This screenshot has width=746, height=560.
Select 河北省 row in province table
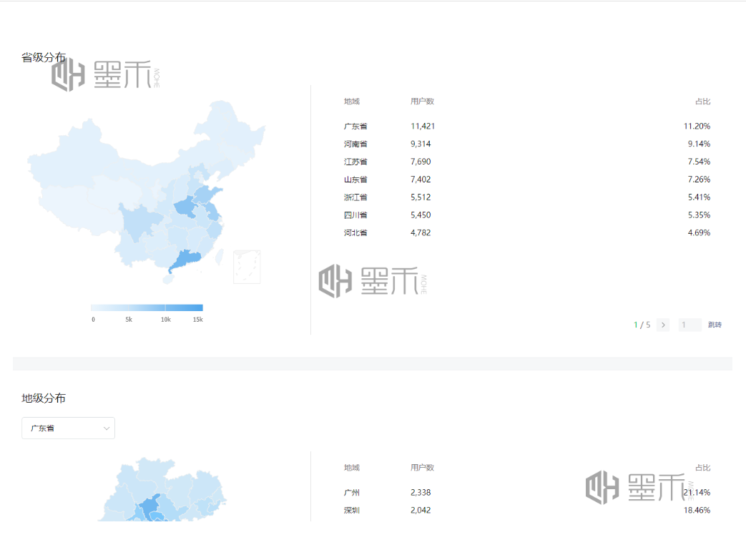(x=526, y=232)
